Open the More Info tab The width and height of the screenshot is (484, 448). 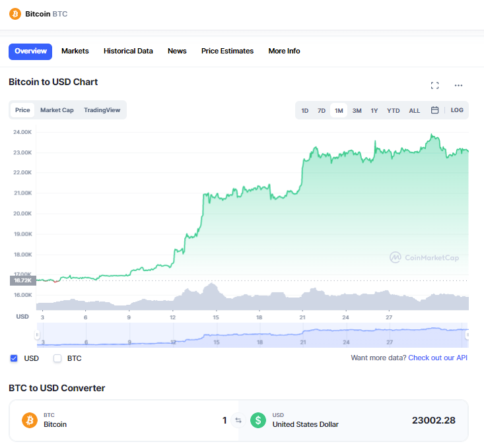(284, 51)
